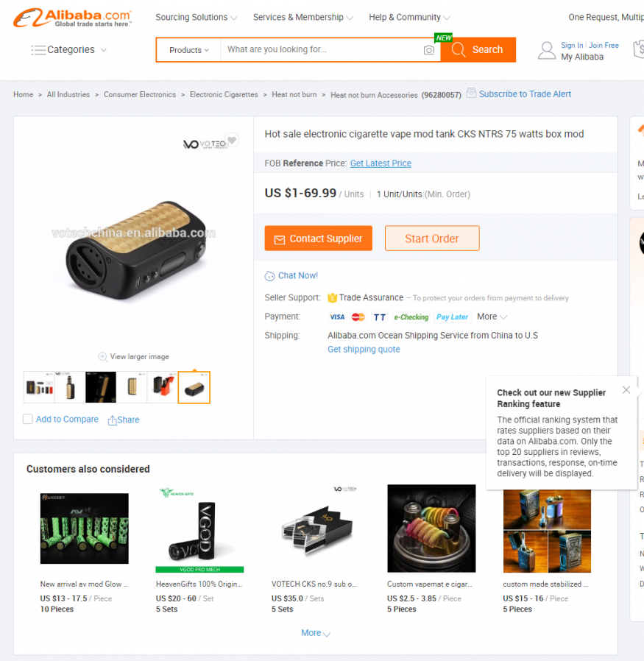Click the user profile avatar icon
The height and width of the screenshot is (661, 644).
point(547,51)
